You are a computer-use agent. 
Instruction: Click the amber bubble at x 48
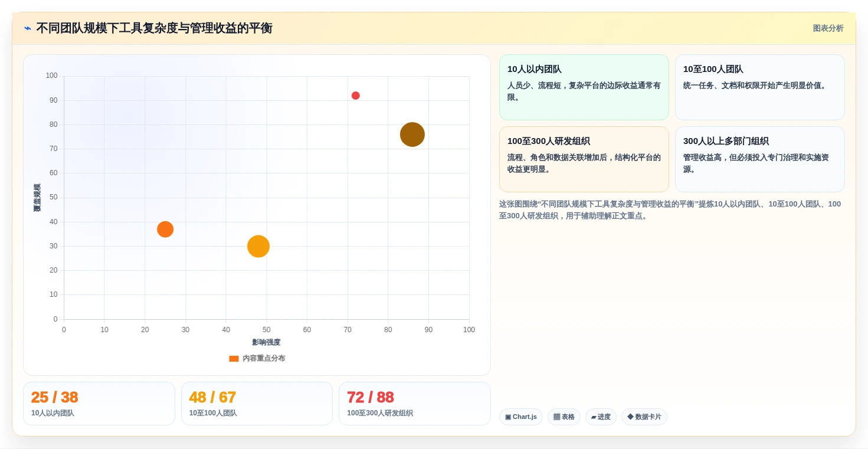coord(258,246)
